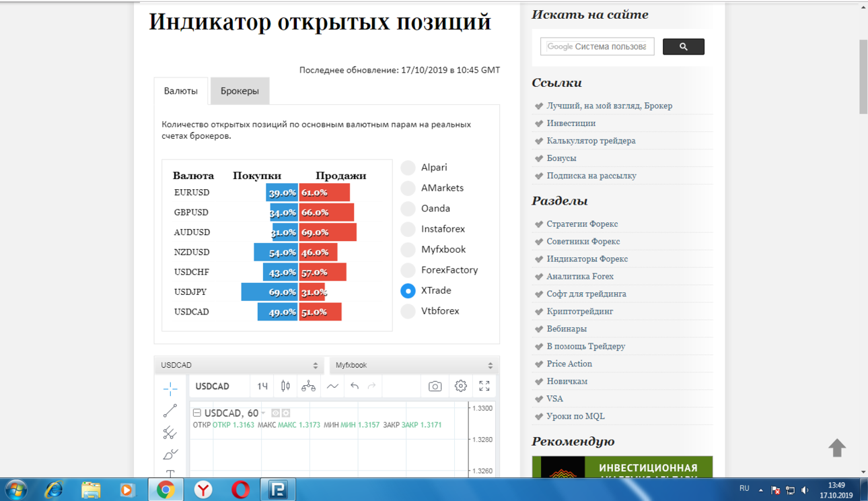
Task: Open the media player taskbar icon
Action: [x=128, y=490]
